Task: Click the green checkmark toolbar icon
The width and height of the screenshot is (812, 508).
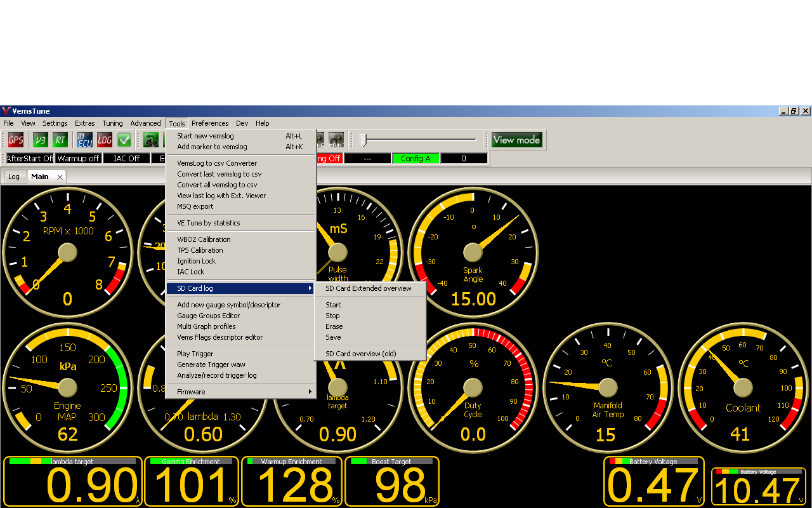Action: click(x=124, y=140)
